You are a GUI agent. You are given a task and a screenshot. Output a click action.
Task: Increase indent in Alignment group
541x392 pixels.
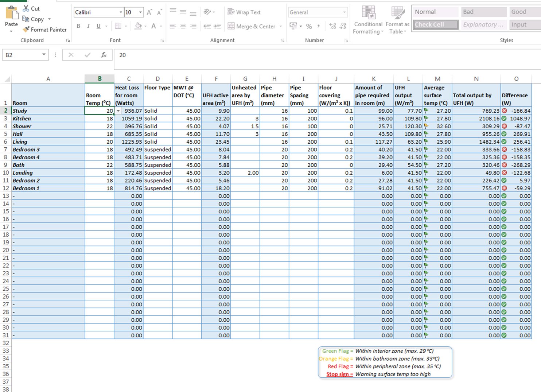tap(217, 26)
